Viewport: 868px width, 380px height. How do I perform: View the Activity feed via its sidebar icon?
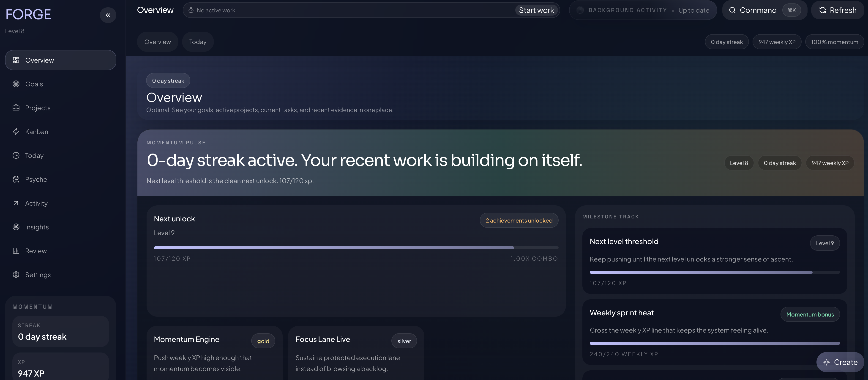coord(16,203)
